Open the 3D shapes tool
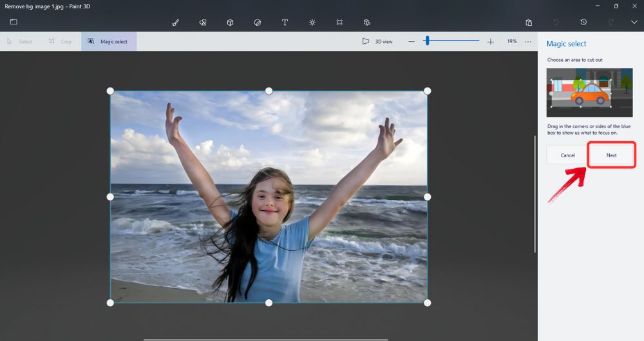This screenshot has width=644, height=341. 230,22
